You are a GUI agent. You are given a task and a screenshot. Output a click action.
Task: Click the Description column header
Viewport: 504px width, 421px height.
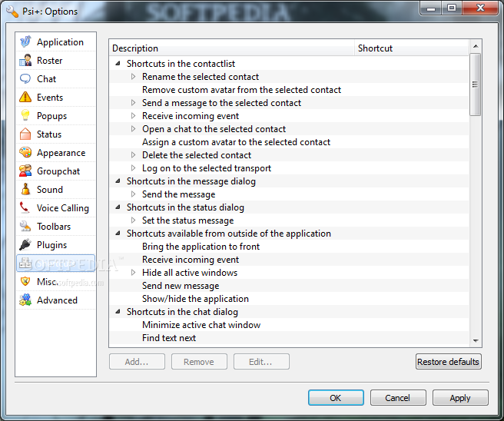[x=232, y=48]
